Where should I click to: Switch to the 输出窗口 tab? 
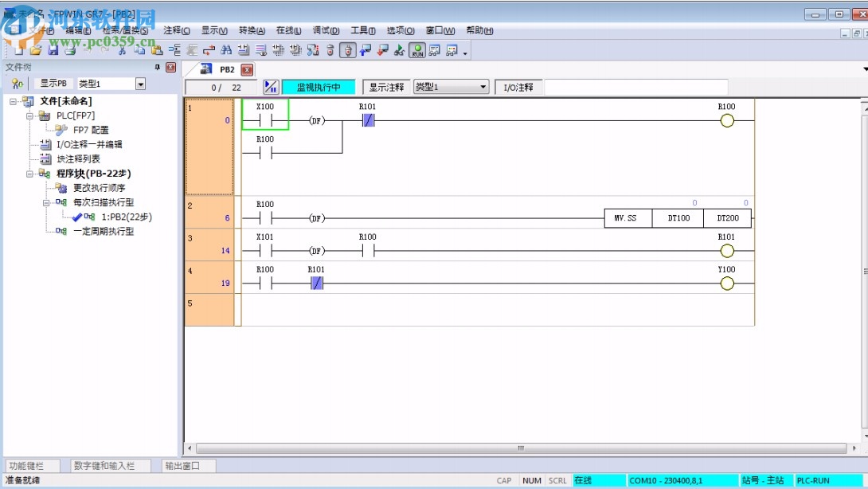tap(181, 465)
